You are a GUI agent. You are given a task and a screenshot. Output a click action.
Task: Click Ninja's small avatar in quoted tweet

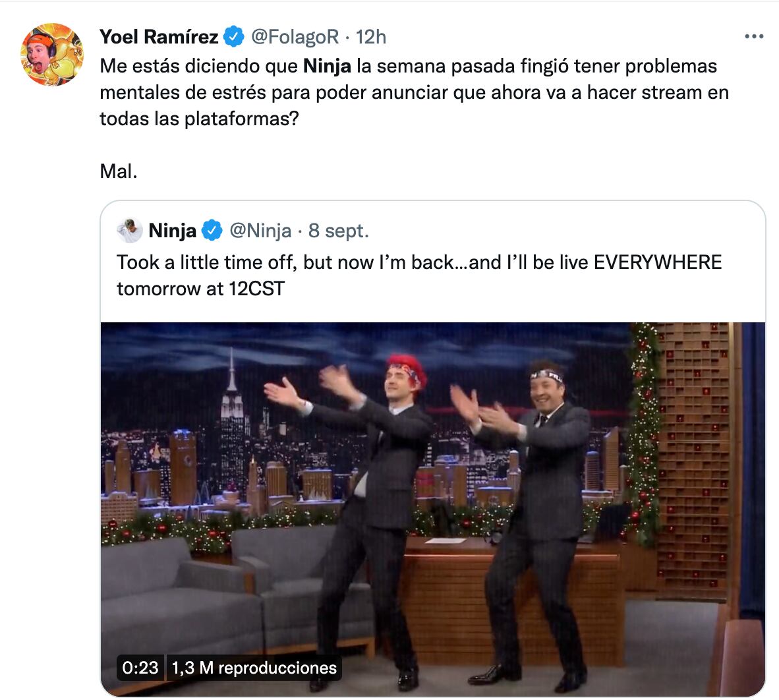[130, 230]
